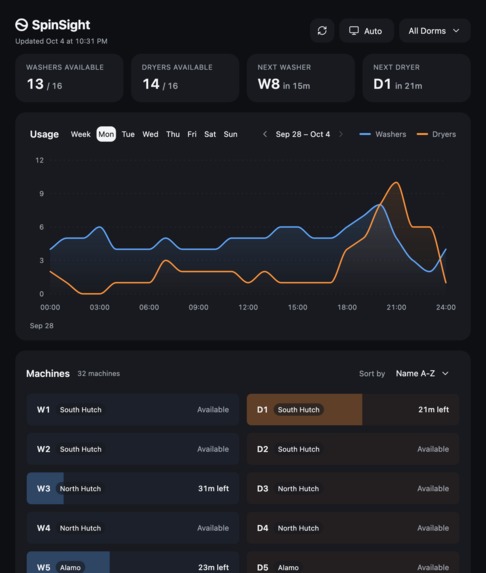Click the 'Updated Oct 4 at 10:31 PM' text
The width and height of the screenshot is (486, 573).
(61, 41)
